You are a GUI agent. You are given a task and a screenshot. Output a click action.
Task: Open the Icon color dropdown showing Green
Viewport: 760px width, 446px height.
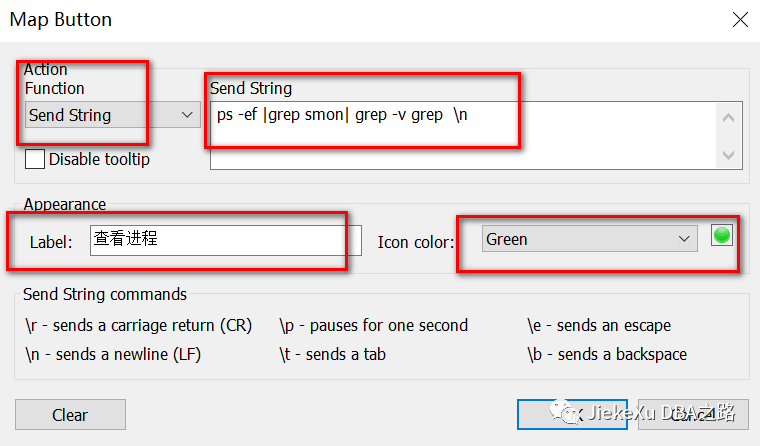589,239
